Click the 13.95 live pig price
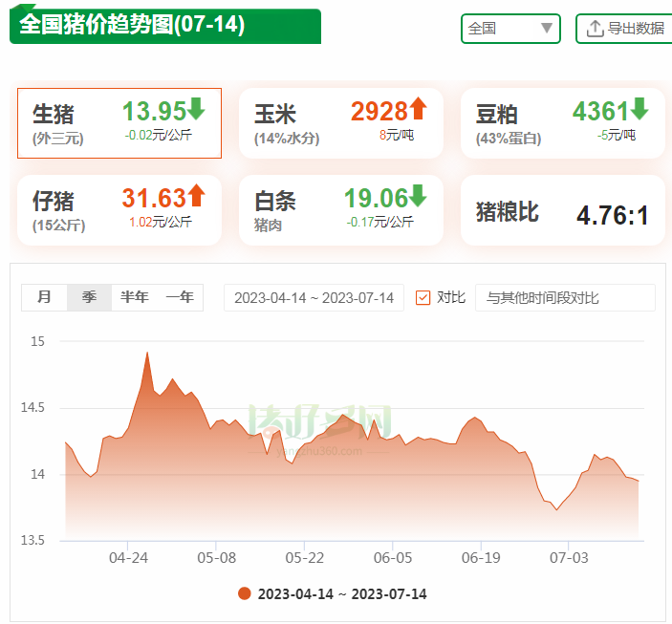This screenshot has height=624, width=672. 154,111
